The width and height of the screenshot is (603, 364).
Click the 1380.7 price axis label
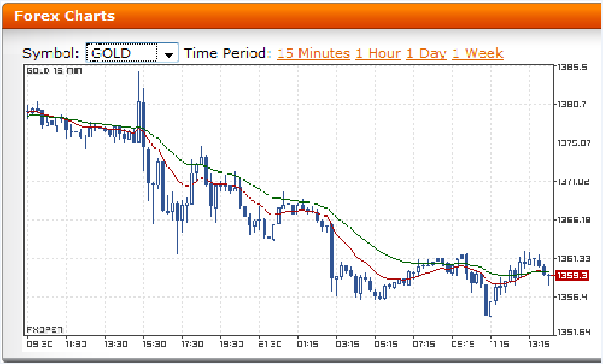pos(572,104)
